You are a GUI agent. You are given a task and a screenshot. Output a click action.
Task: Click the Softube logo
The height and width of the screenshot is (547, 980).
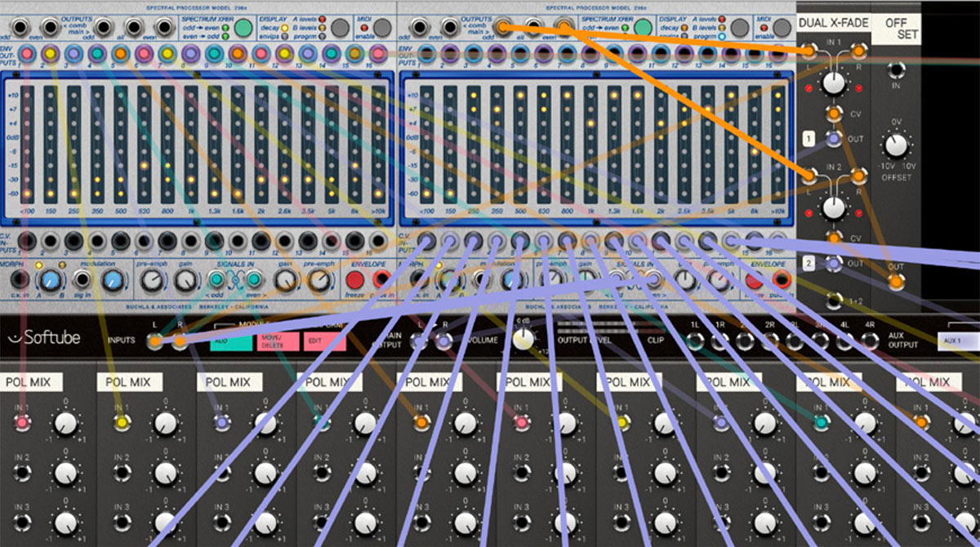click(x=44, y=338)
